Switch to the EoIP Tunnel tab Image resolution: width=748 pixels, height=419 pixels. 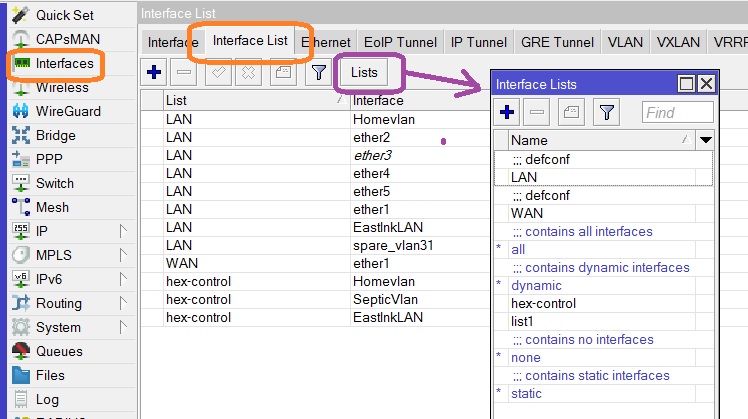coord(400,42)
